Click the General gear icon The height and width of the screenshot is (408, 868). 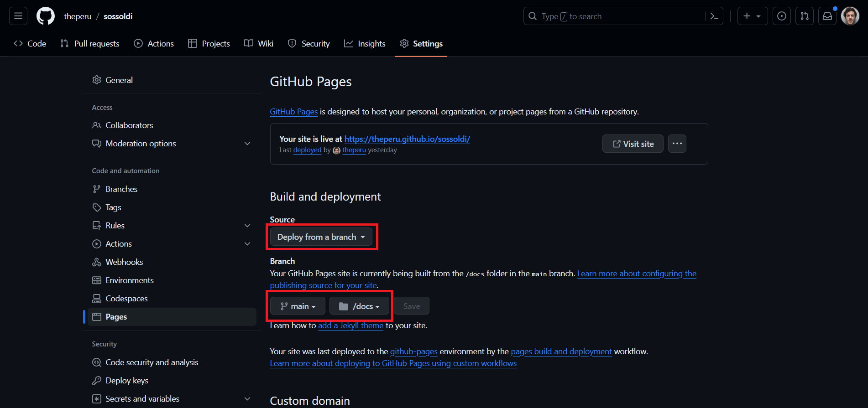click(x=97, y=80)
